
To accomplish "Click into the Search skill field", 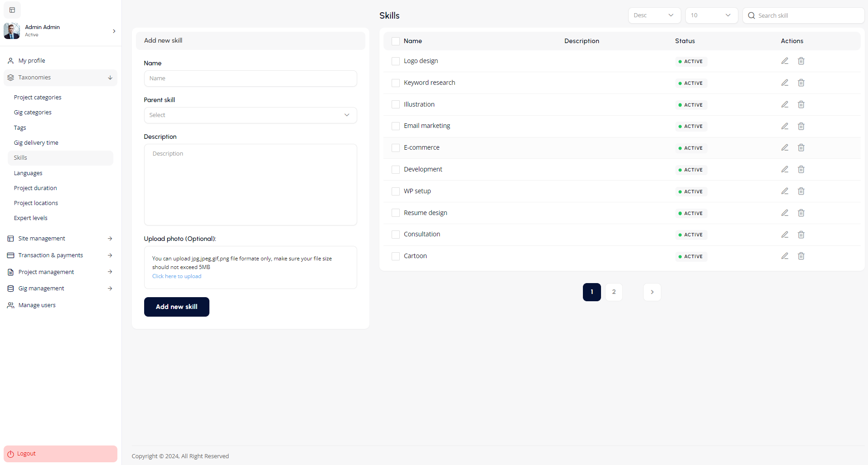I will coord(807,15).
